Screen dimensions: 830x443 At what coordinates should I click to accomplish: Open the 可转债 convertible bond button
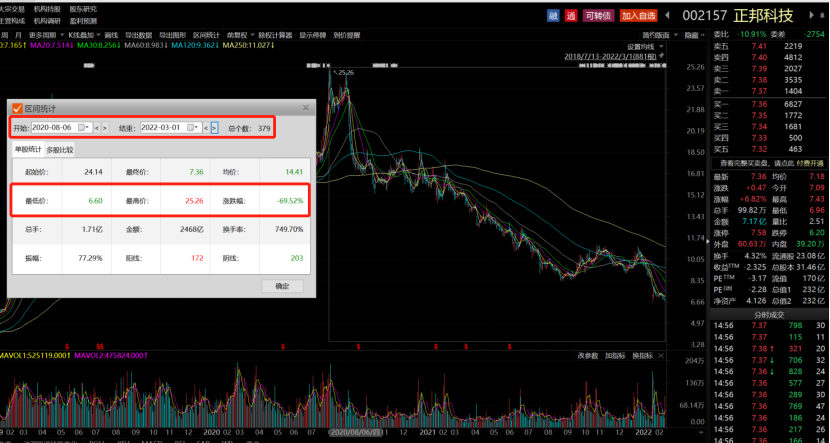point(598,16)
